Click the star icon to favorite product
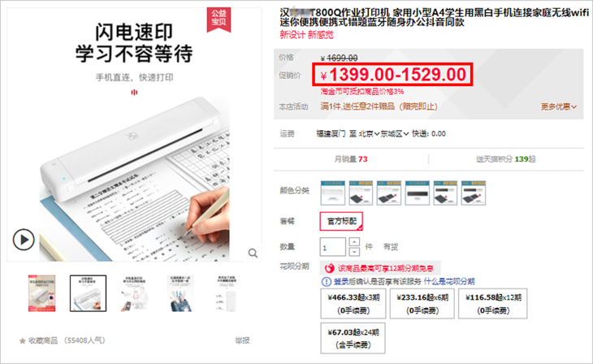Viewport: 593px width, 364px height. click(x=22, y=341)
